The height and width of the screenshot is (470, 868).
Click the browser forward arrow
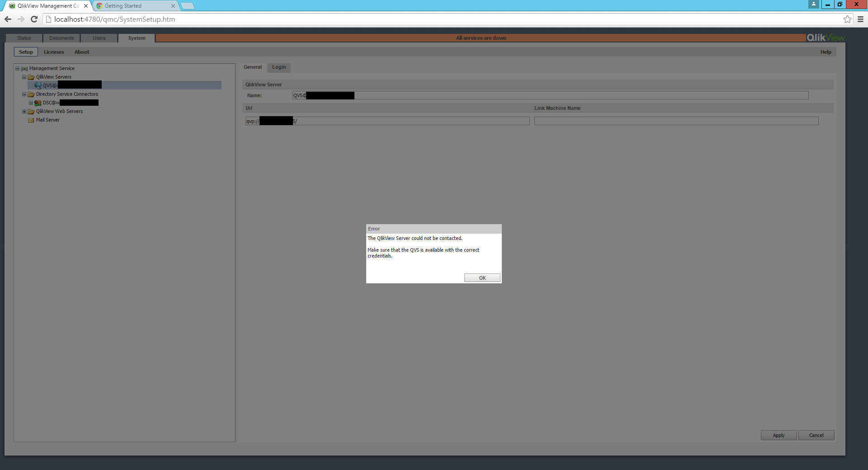coord(21,19)
